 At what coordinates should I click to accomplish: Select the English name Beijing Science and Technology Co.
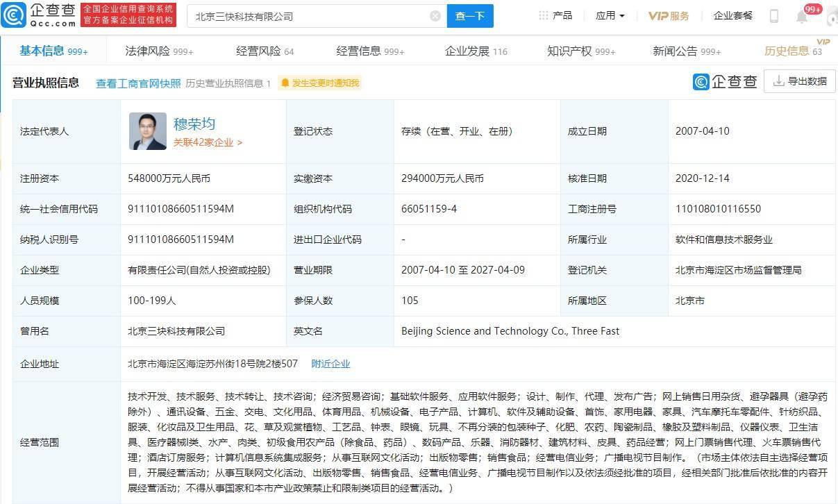510,331
